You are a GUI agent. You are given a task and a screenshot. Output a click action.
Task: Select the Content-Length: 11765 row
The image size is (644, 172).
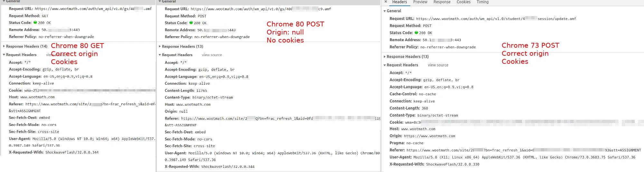(186, 91)
